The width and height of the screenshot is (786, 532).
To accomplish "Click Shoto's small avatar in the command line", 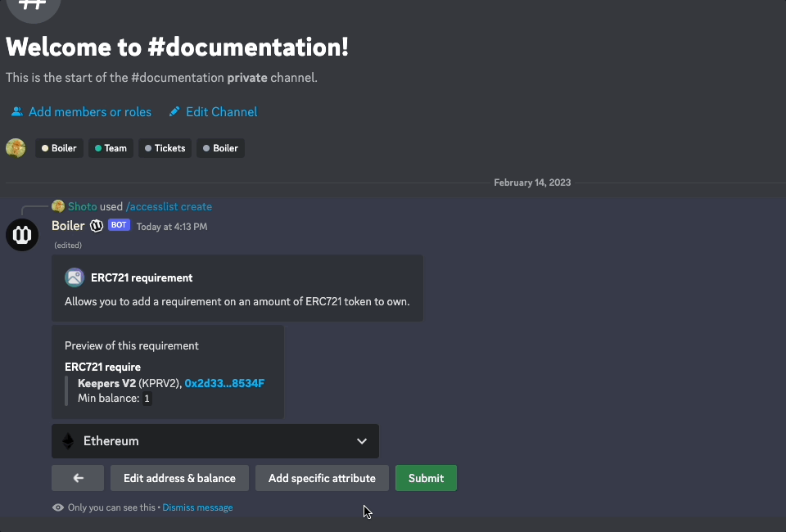I will pos(58,206).
